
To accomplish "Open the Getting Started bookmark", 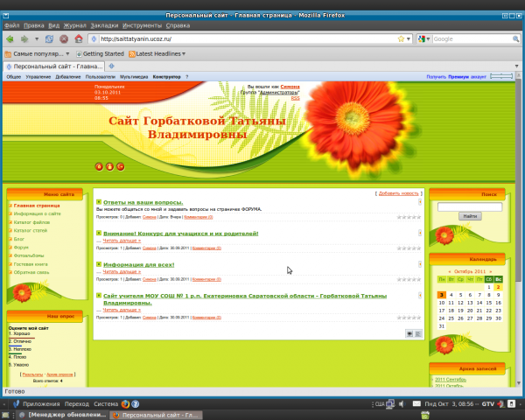I will 100,54.
